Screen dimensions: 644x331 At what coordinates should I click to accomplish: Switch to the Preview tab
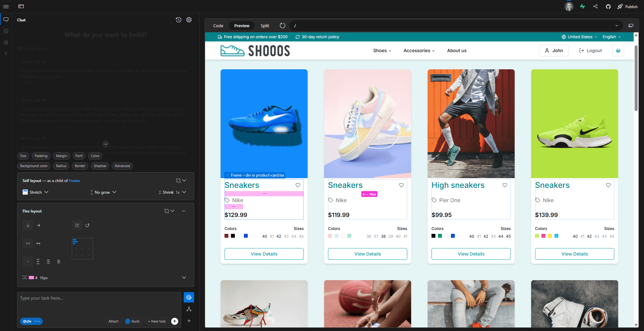coord(242,26)
